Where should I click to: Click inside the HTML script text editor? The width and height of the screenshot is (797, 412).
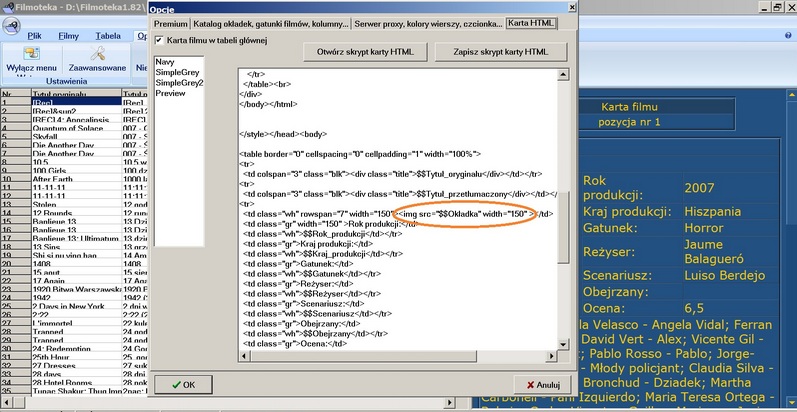tap(400, 300)
